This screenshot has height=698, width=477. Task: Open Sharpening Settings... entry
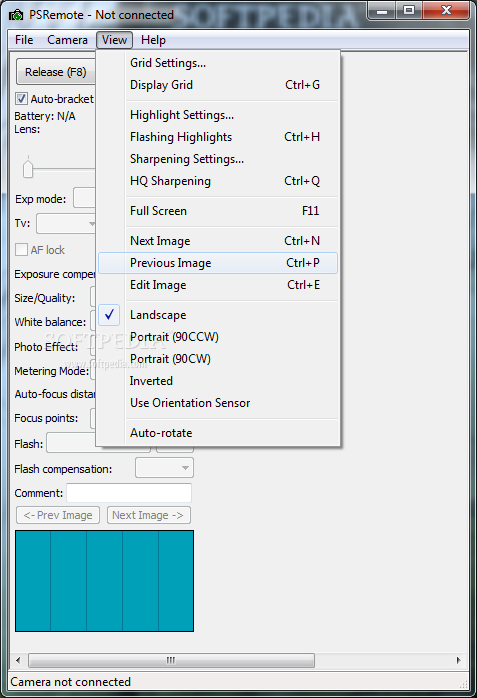click(218, 159)
